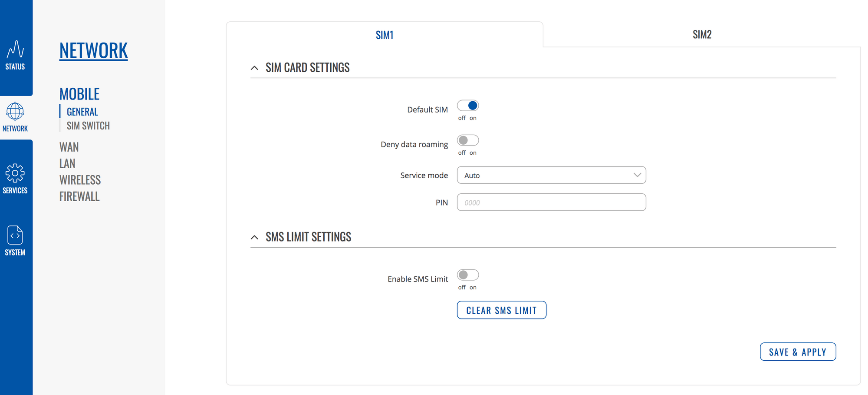868x395 pixels.
Task: Focus the PIN input field
Action: point(551,202)
